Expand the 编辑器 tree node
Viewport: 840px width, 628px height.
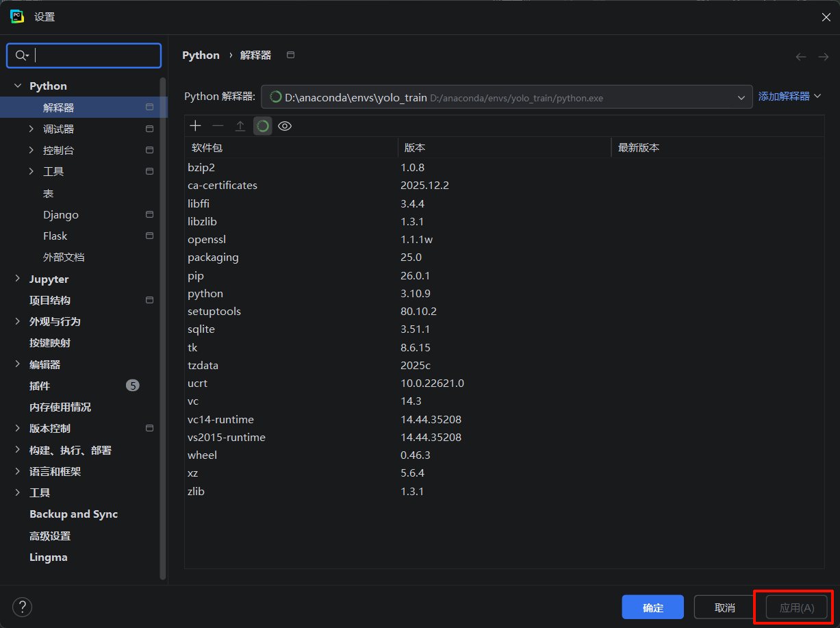click(18, 364)
